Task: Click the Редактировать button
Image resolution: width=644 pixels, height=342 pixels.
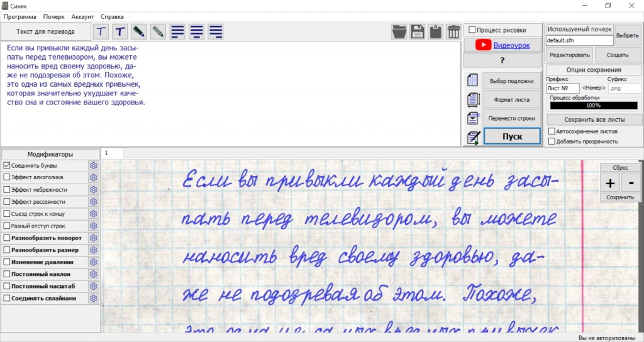Action: click(570, 55)
